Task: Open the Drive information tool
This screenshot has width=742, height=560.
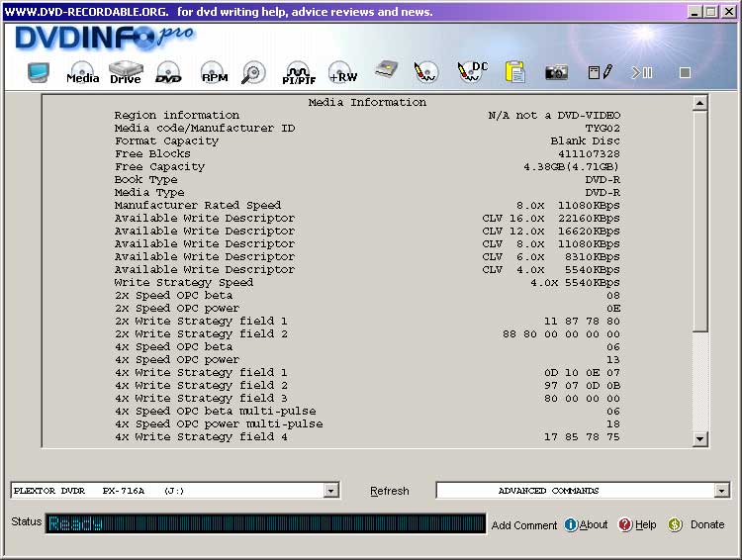Action: pyautogui.click(x=126, y=73)
